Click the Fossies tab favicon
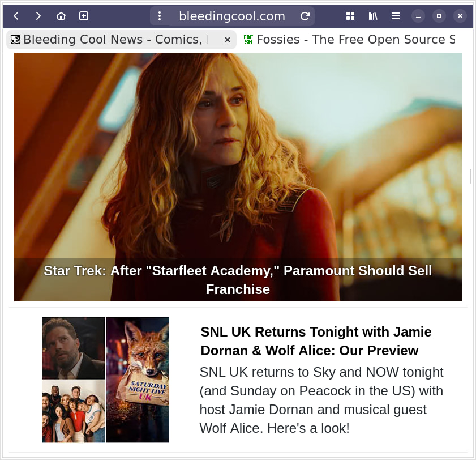This screenshot has width=476, height=460. tap(248, 40)
